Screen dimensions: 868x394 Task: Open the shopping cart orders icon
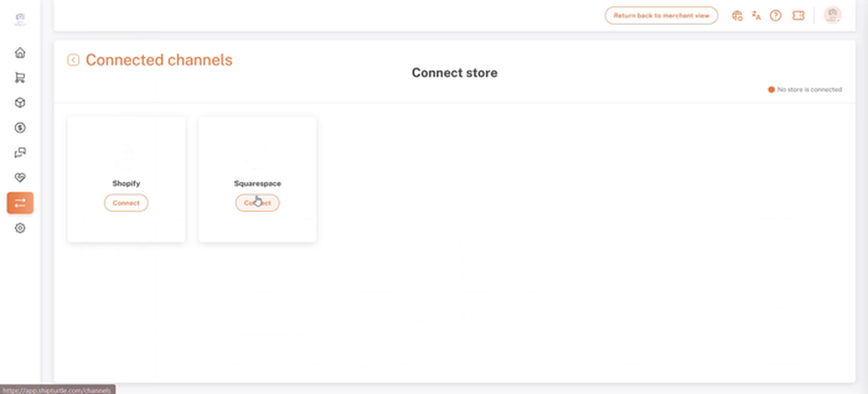(x=20, y=78)
